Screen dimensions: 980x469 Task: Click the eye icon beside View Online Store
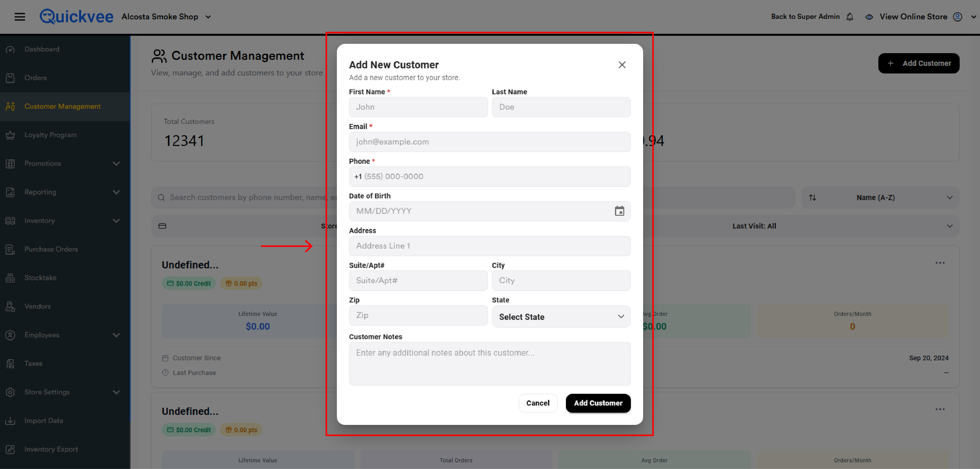(x=869, y=17)
